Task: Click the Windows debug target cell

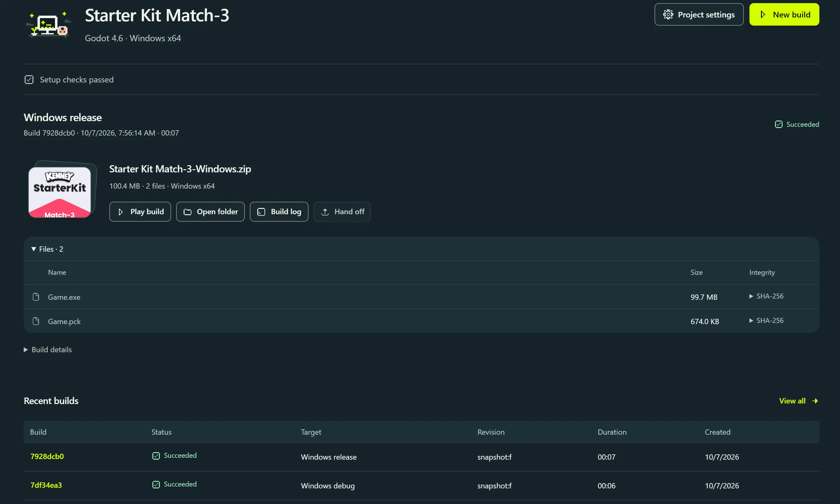Action: coord(328,486)
